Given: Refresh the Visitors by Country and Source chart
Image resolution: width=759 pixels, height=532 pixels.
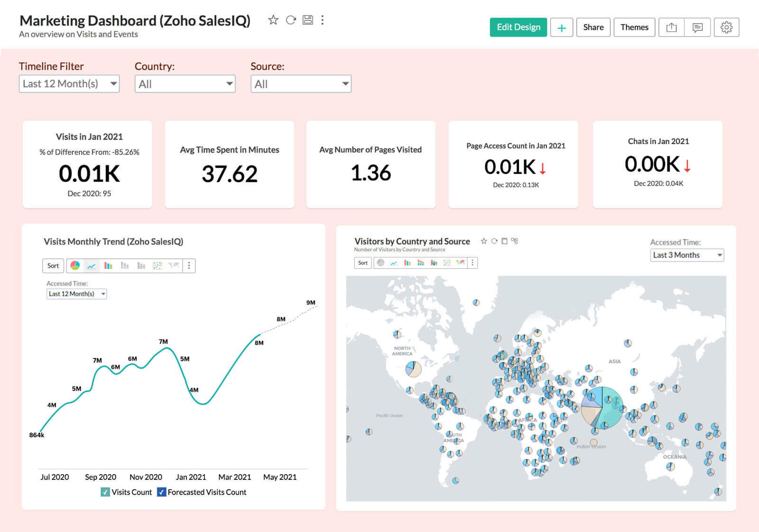Looking at the screenshot, I should [x=494, y=241].
